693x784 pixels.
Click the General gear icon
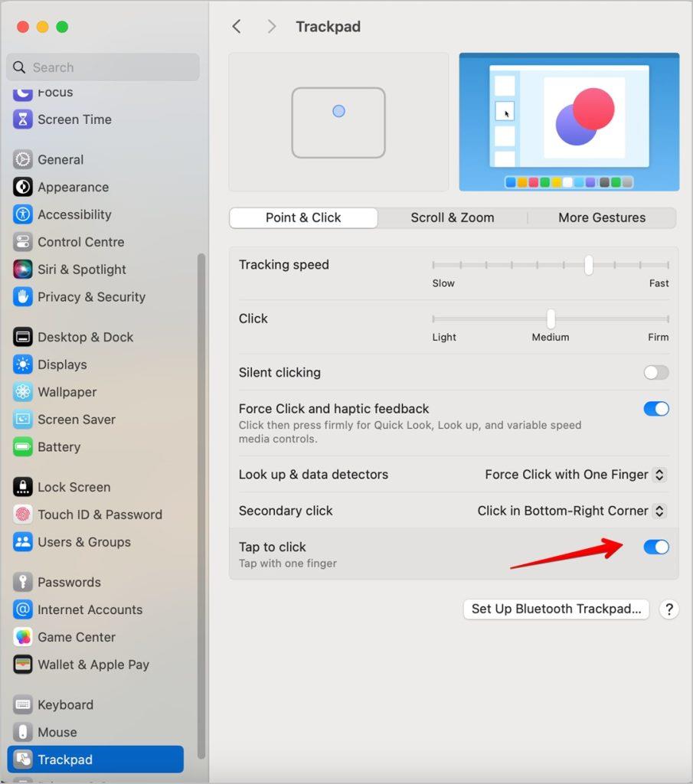point(22,159)
